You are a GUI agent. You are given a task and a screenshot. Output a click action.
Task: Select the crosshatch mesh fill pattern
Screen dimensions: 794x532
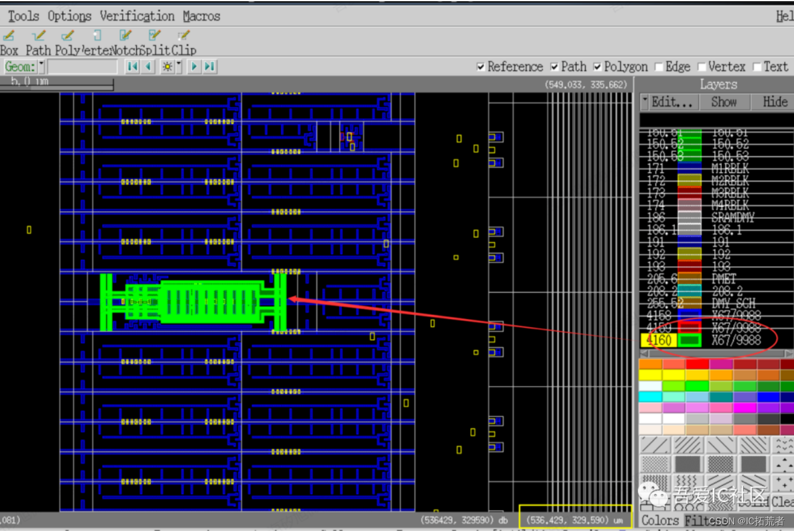point(720,465)
